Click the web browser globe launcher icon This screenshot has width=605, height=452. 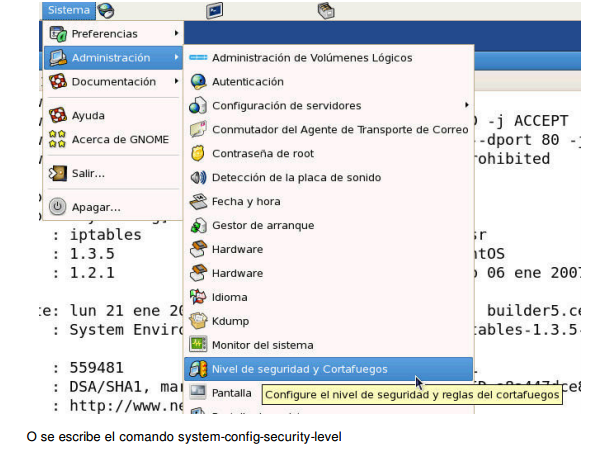tap(106, 11)
